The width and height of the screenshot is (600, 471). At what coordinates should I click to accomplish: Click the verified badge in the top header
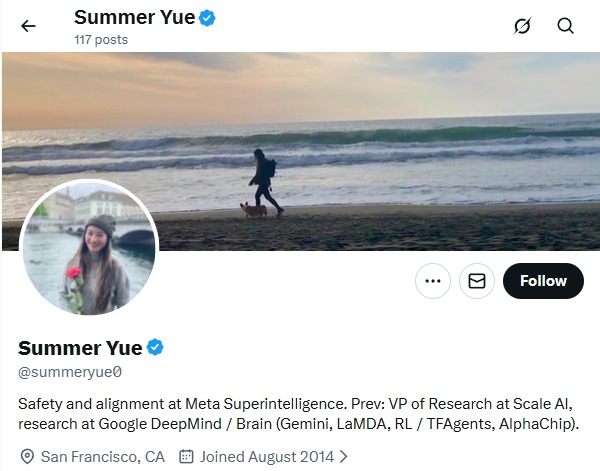[208, 18]
